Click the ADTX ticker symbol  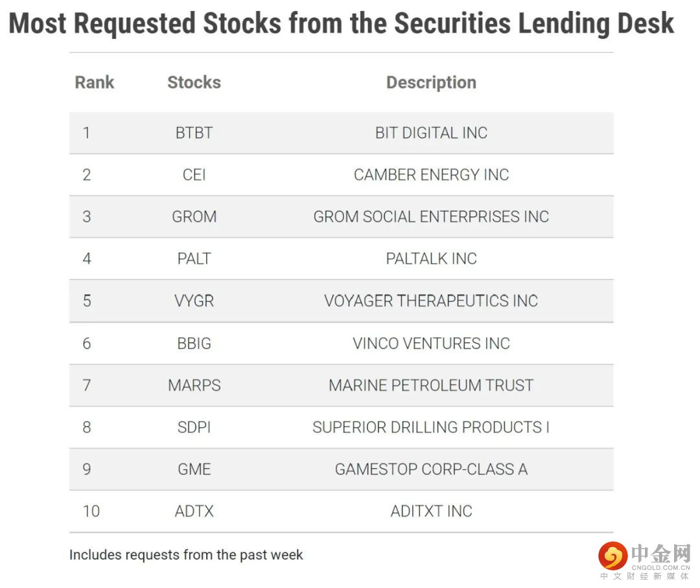(194, 511)
